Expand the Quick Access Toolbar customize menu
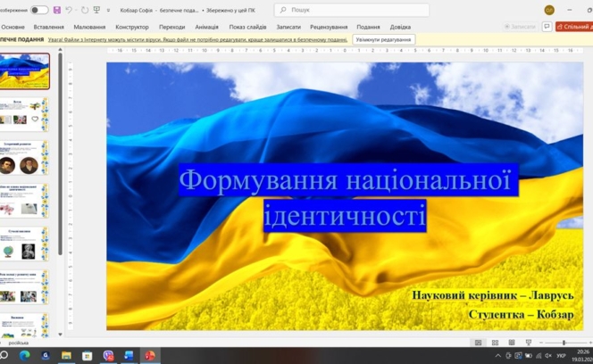The width and height of the screenshot is (593, 364). [108, 10]
